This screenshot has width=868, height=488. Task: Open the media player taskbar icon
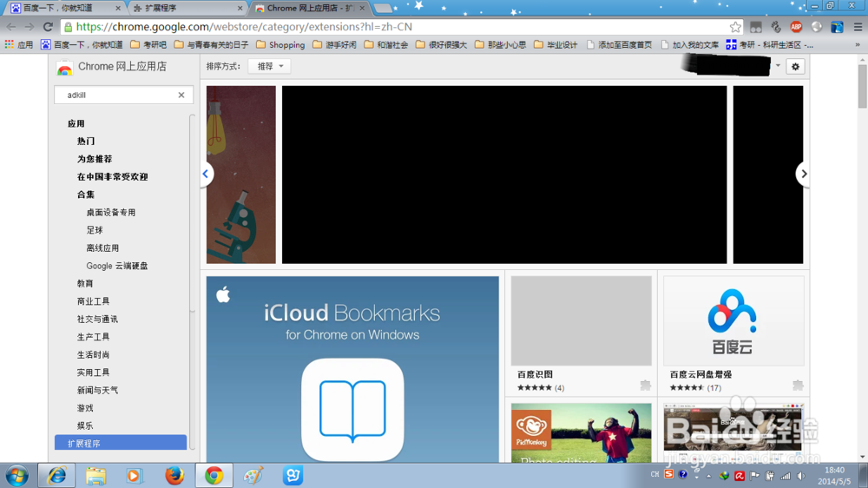134,476
